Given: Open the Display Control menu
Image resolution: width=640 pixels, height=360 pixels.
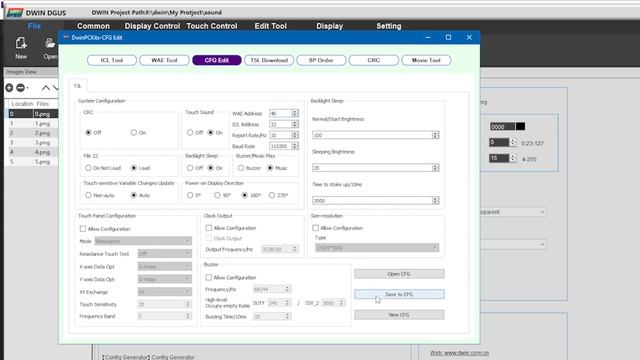Looking at the screenshot, I should [152, 26].
